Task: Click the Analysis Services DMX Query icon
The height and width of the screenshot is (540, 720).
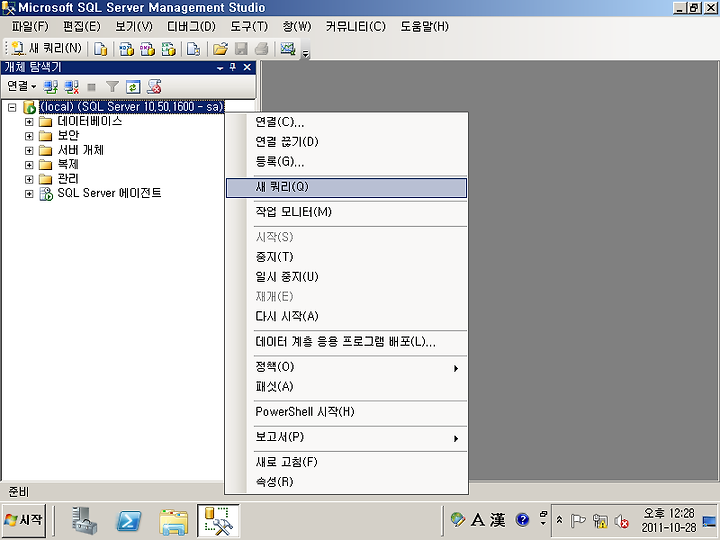Action: 147,49
